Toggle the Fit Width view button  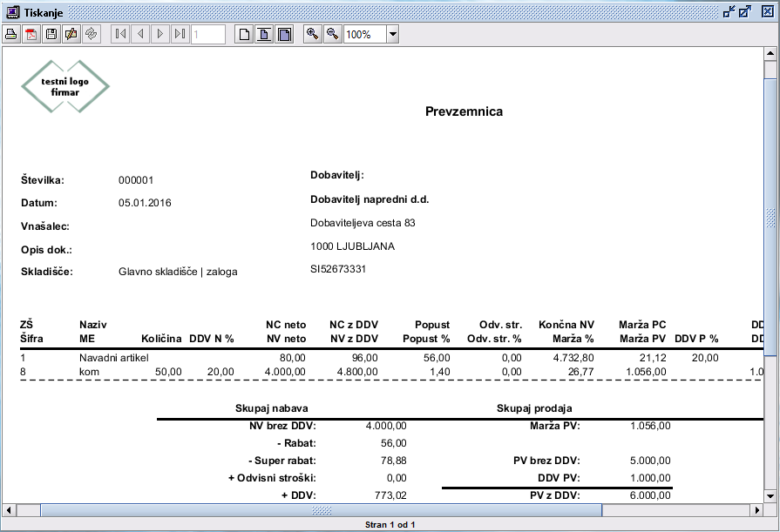coord(284,34)
